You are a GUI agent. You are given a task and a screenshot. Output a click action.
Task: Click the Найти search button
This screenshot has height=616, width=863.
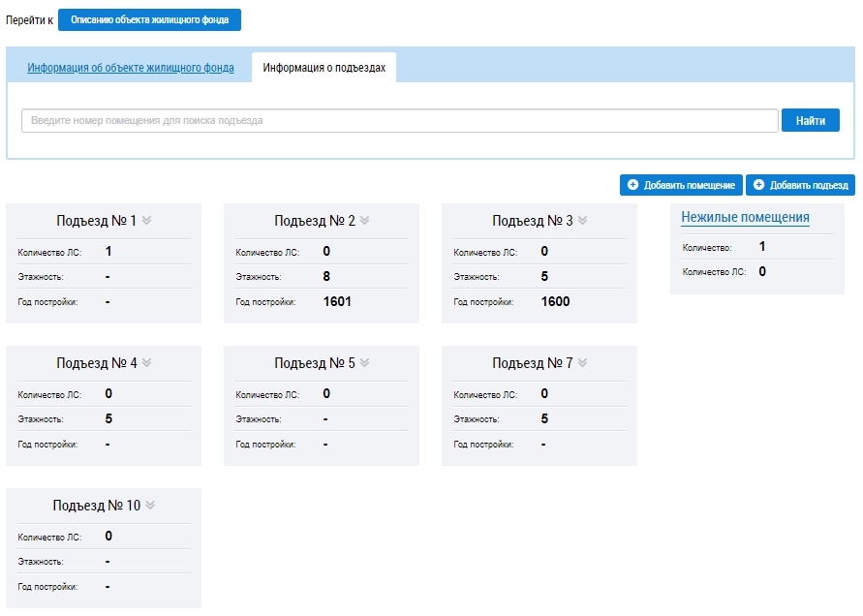(x=810, y=120)
